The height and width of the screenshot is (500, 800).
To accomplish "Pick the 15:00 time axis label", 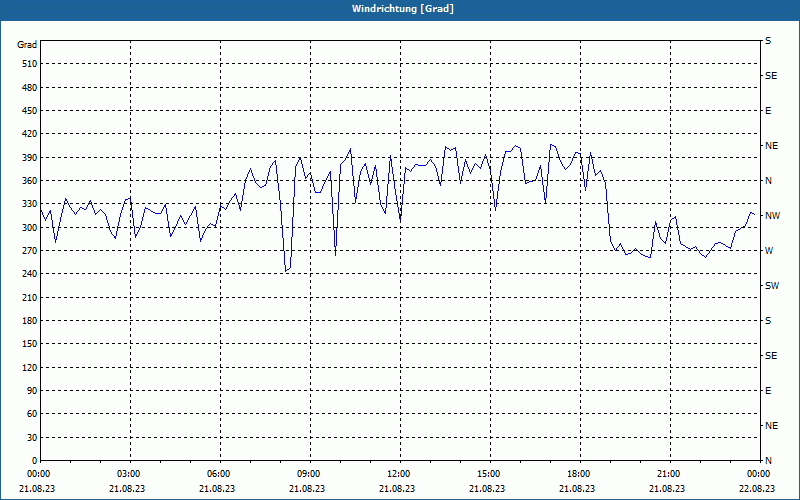I will (x=487, y=474).
